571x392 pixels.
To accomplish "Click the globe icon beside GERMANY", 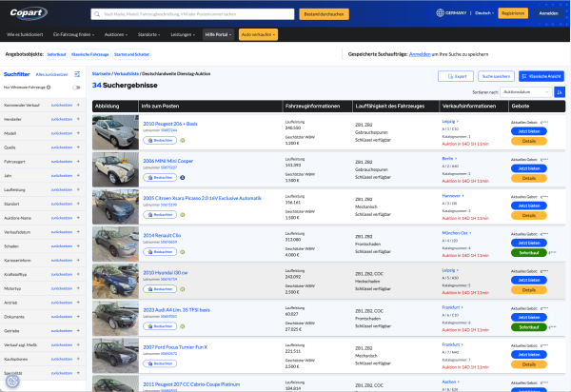I will pyautogui.click(x=440, y=12).
